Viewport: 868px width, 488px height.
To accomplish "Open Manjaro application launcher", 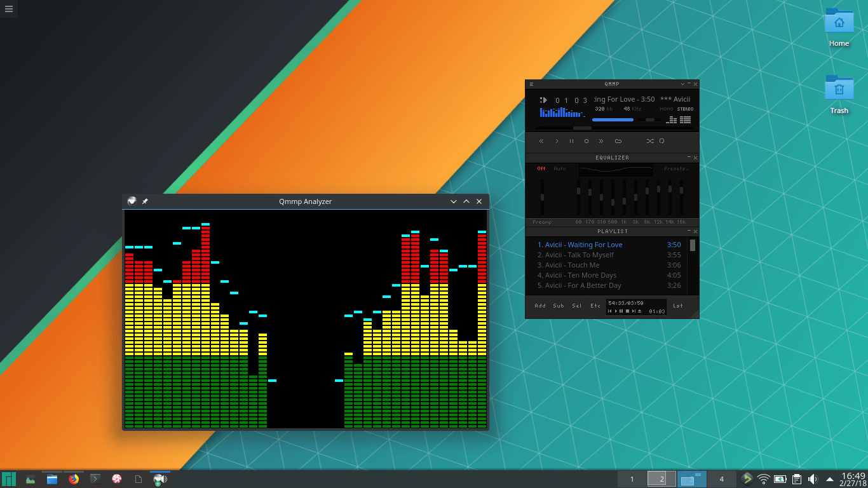I will 9,479.
